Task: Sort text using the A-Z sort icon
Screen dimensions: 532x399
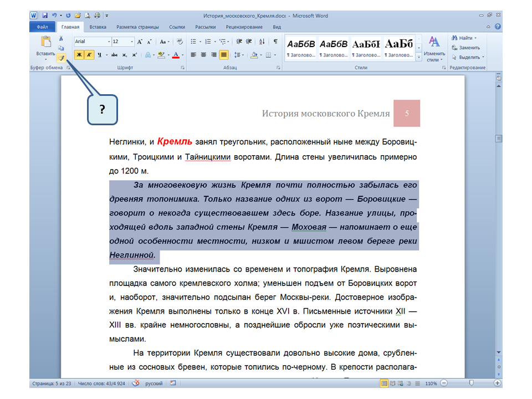Action: pyautogui.click(x=261, y=42)
